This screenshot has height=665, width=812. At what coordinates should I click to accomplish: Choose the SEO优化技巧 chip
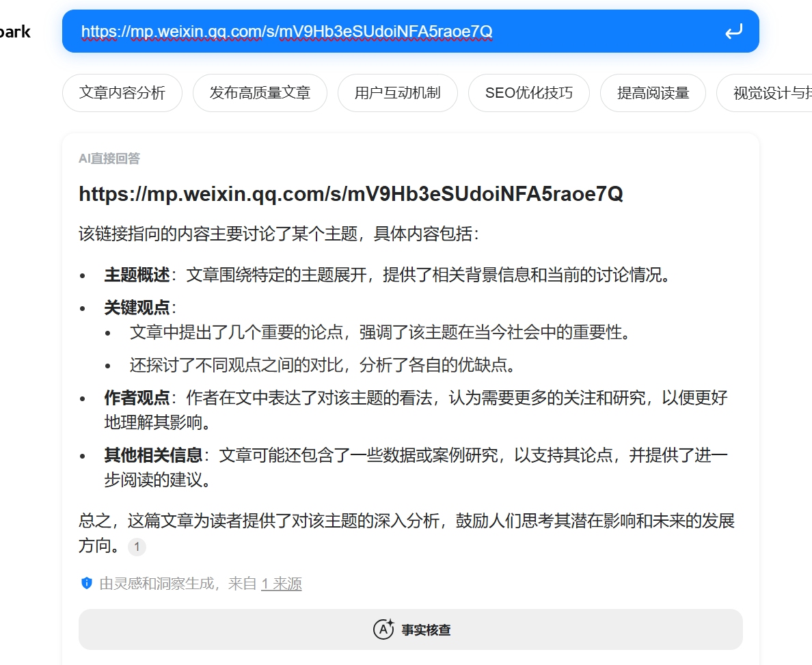click(x=529, y=93)
